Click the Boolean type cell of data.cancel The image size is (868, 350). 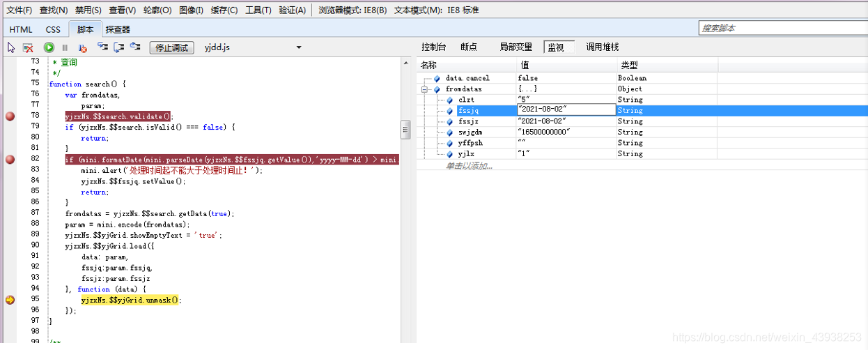632,78
